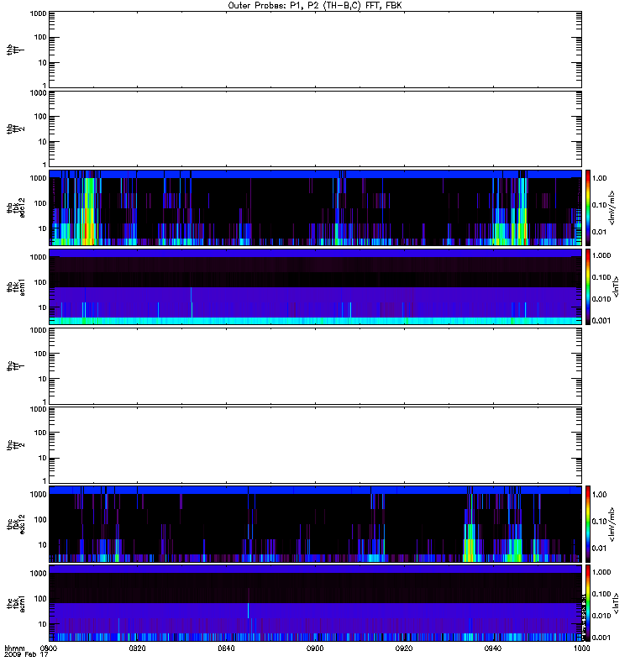This screenshot has height=672, width=630.
Task: Click the thc fbk edc12 spectrogram panel
Action: [x=316, y=524]
